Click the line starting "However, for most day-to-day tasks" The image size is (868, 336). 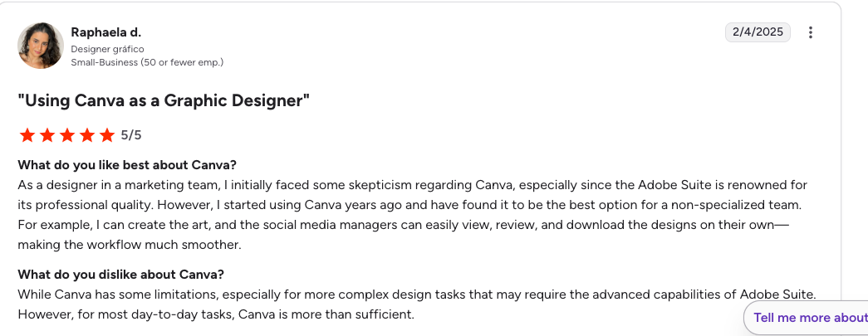point(216,314)
